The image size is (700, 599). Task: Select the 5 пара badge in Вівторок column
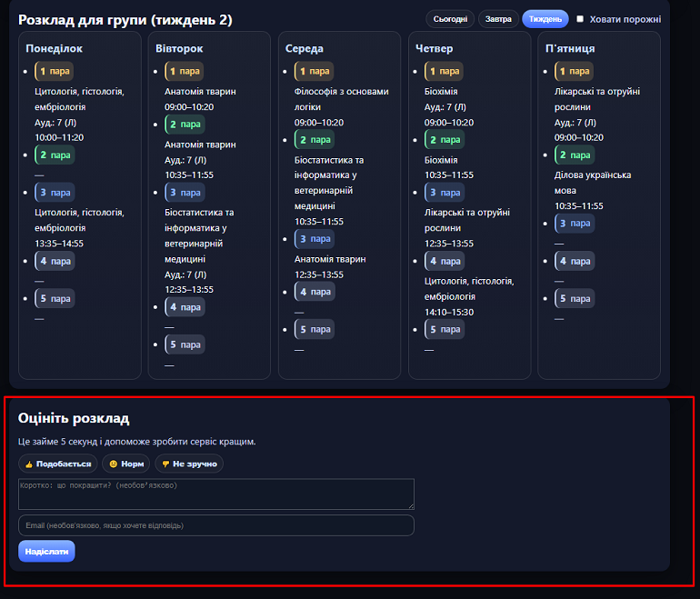[x=185, y=344]
